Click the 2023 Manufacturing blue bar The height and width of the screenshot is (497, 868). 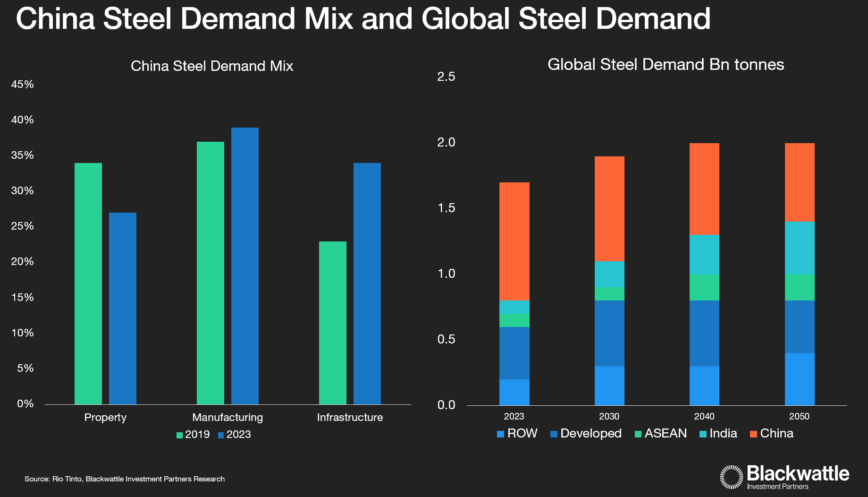click(244, 266)
